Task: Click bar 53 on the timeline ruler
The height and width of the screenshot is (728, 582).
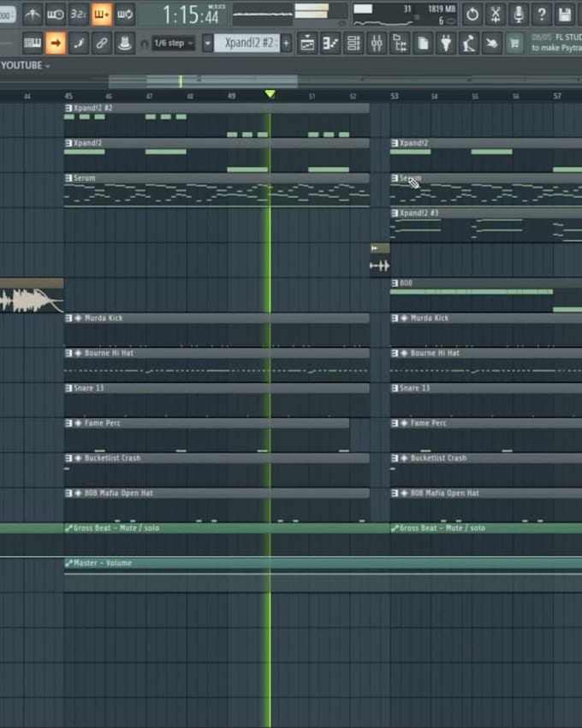Action: tap(394, 96)
